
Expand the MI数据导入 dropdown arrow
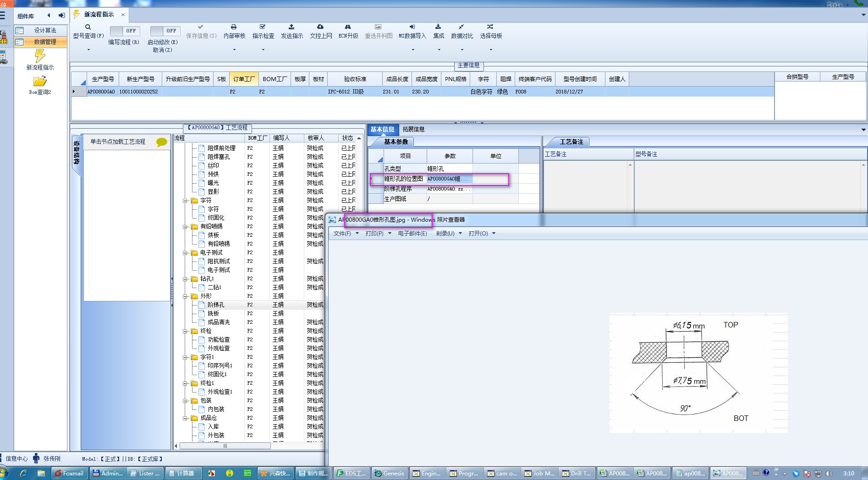(x=412, y=49)
